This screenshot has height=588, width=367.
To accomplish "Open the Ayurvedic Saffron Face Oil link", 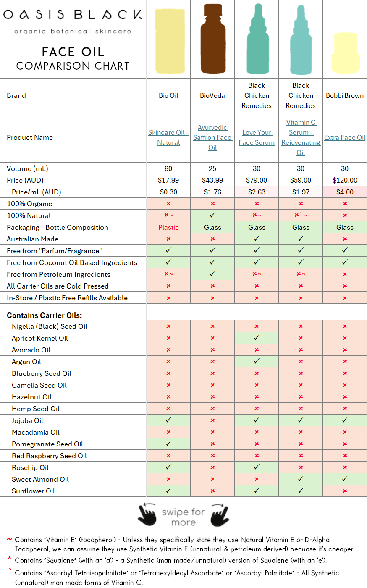I will coord(212,137).
